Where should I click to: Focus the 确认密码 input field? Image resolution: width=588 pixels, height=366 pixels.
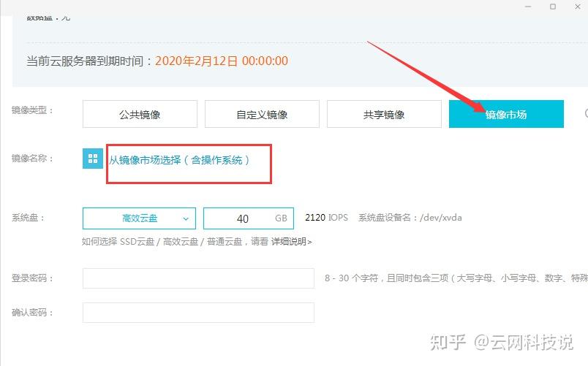pos(198,313)
